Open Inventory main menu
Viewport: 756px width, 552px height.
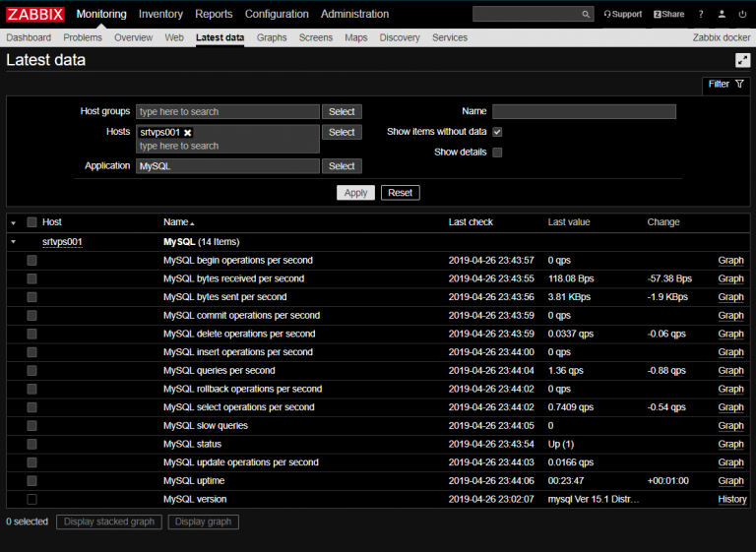click(160, 14)
